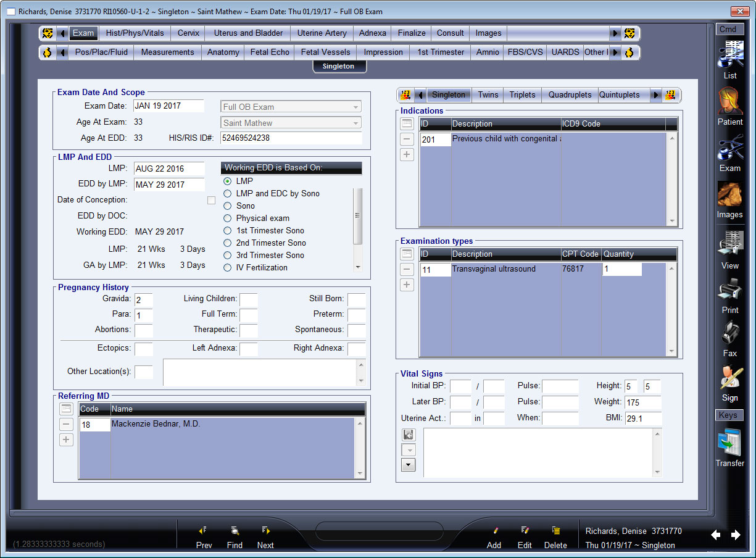The width and height of the screenshot is (756, 558).
Task: Open the 1st Trimester tab
Action: [x=441, y=52]
